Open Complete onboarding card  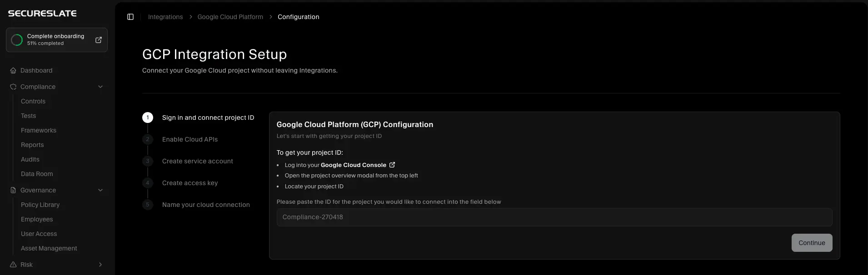coord(57,40)
